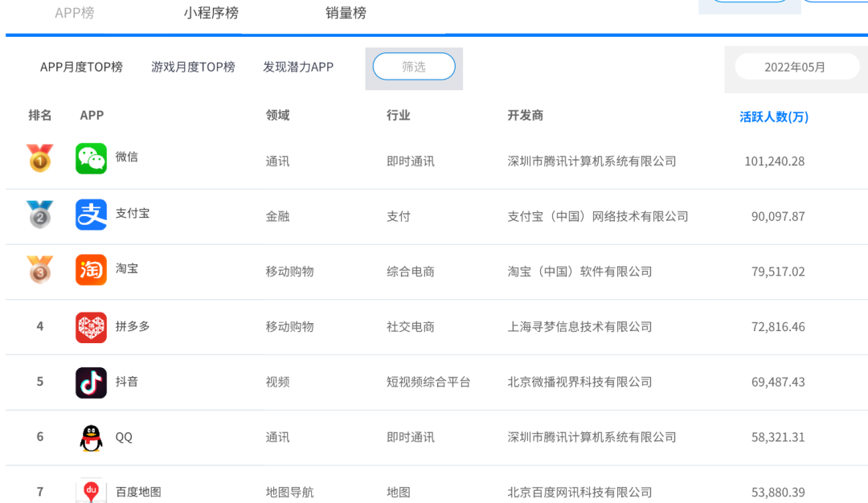Click the Pinduoduo app icon

[91, 327]
